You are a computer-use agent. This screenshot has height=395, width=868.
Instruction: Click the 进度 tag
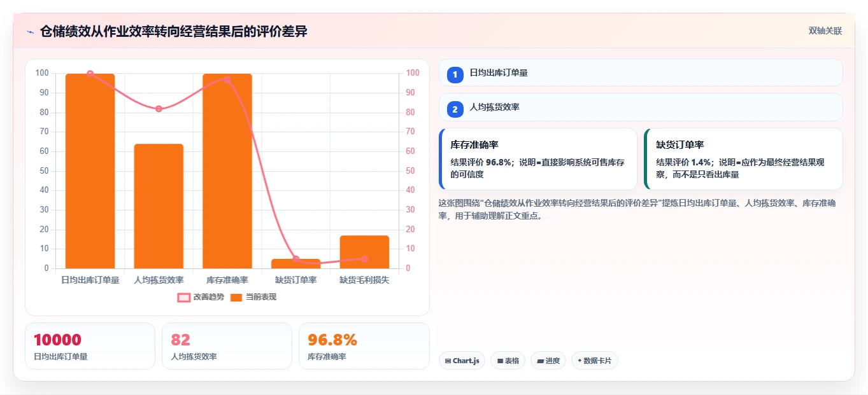coord(548,361)
